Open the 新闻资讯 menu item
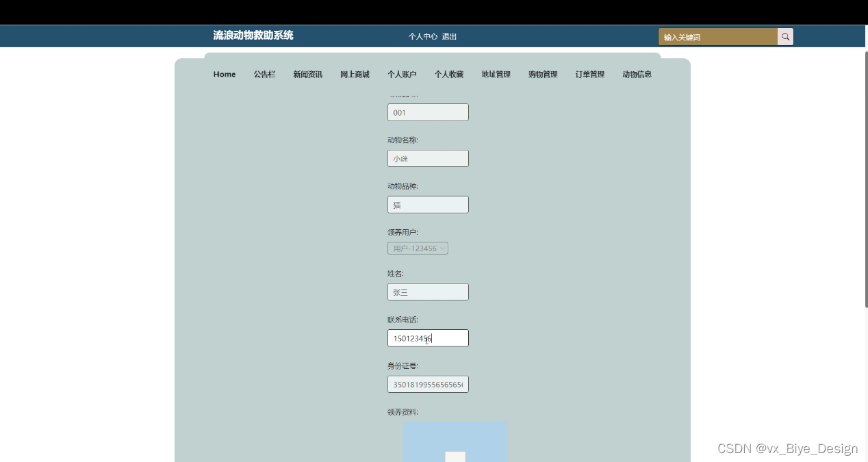This screenshot has height=462, width=868. pos(308,74)
